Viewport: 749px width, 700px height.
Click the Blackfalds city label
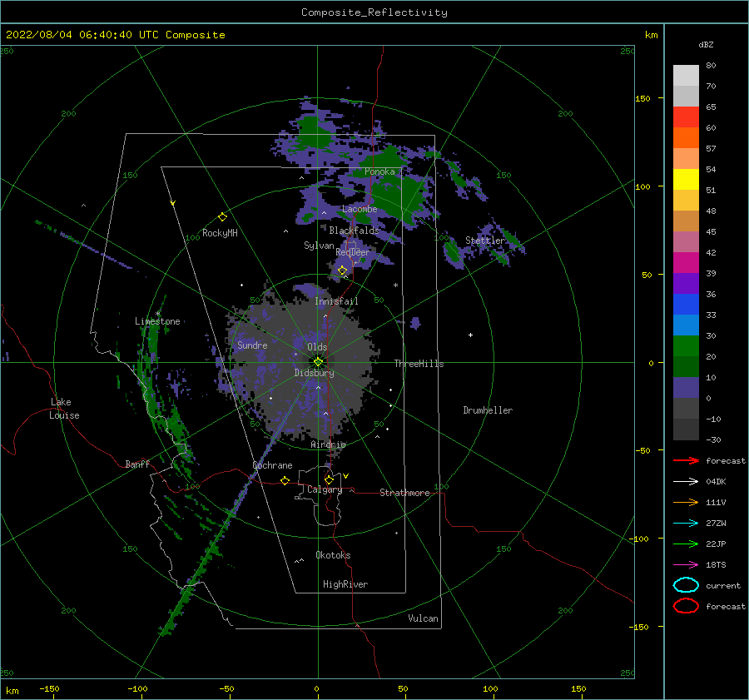(354, 231)
